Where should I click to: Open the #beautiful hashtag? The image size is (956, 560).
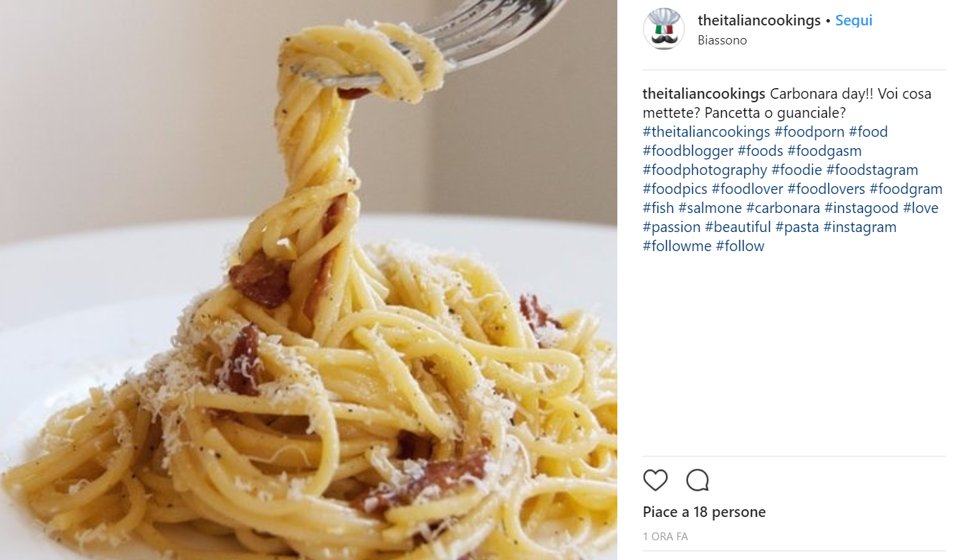coord(738,227)
